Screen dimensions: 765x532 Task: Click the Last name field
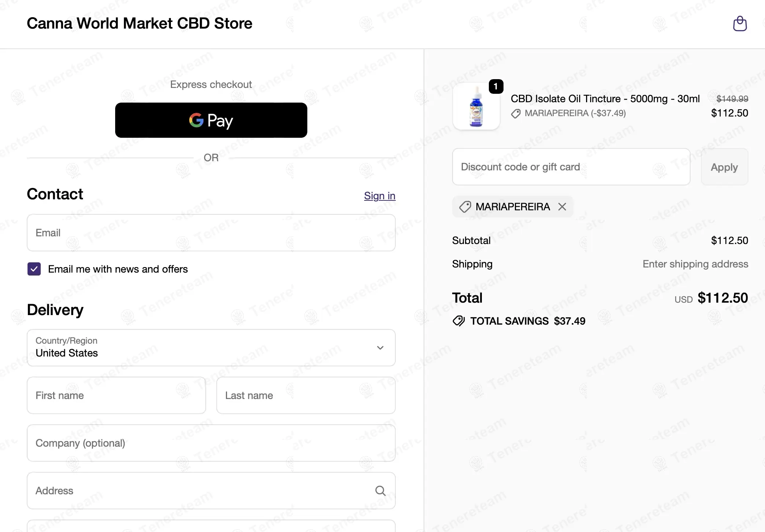point(305,395)
